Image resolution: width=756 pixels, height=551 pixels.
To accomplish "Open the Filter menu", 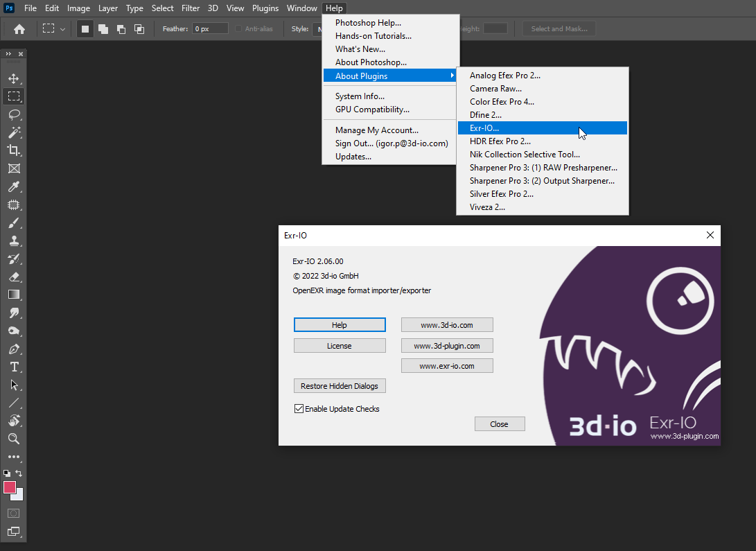I will (x=191, y=8).
